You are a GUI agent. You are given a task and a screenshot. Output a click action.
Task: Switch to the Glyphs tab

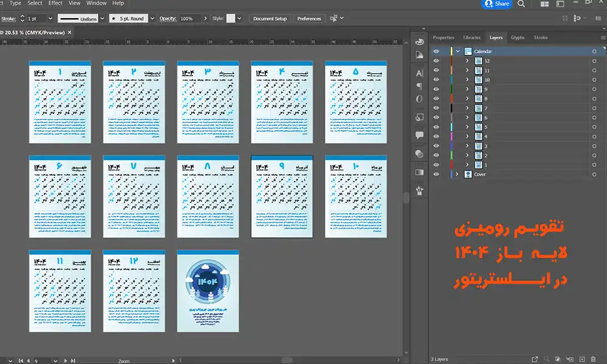click(518, 38)
